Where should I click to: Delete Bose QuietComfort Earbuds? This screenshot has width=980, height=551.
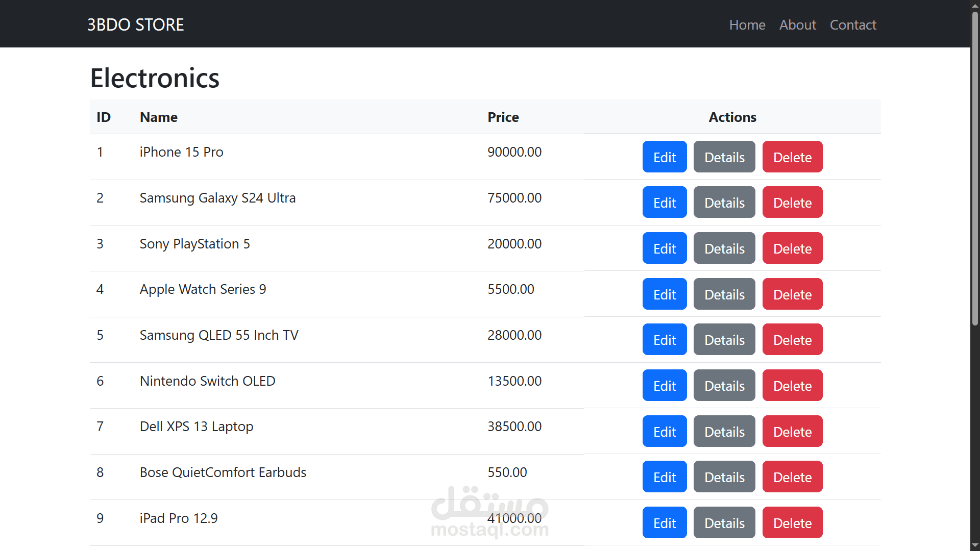pyautogui.click(x=792, y=477)
